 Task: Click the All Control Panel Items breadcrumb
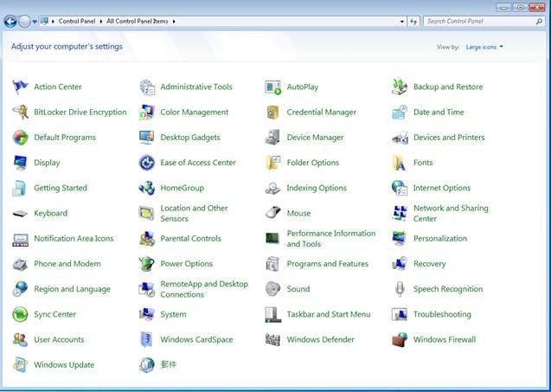tap(138, 21)
